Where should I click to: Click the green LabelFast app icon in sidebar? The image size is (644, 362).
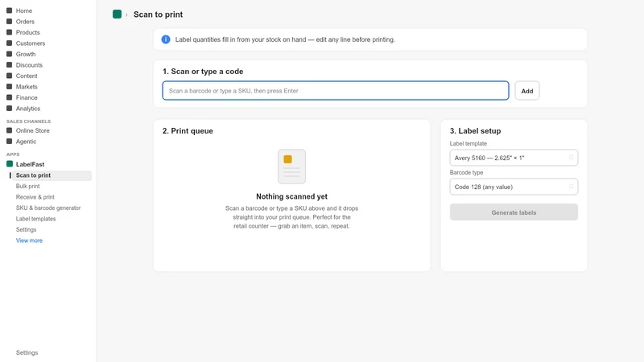10,164
